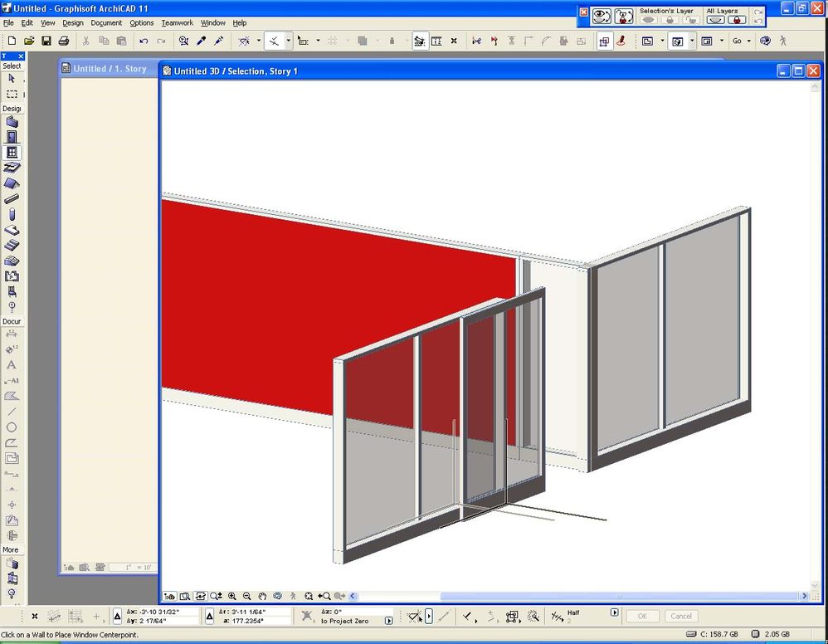Expand the More section of the toolbox
Viewport: 828px width, 644px height.
click(12, 550)
